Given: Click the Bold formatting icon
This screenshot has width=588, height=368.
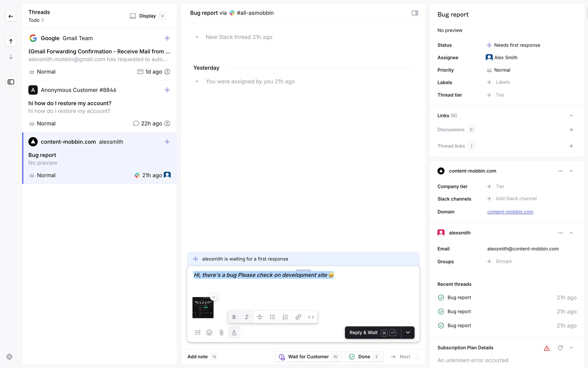Looking at the screenshot, I should coord(234,317).
